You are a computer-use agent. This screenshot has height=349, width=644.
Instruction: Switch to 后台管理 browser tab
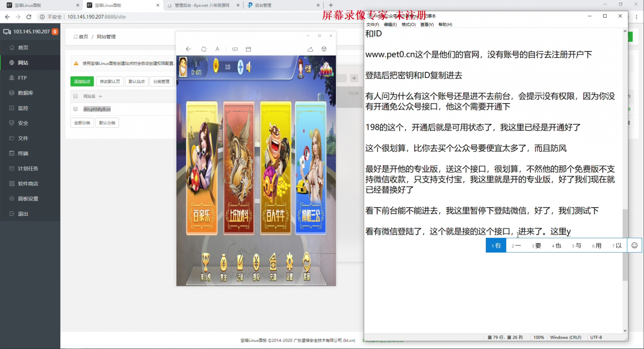click(x=263, y=5)
